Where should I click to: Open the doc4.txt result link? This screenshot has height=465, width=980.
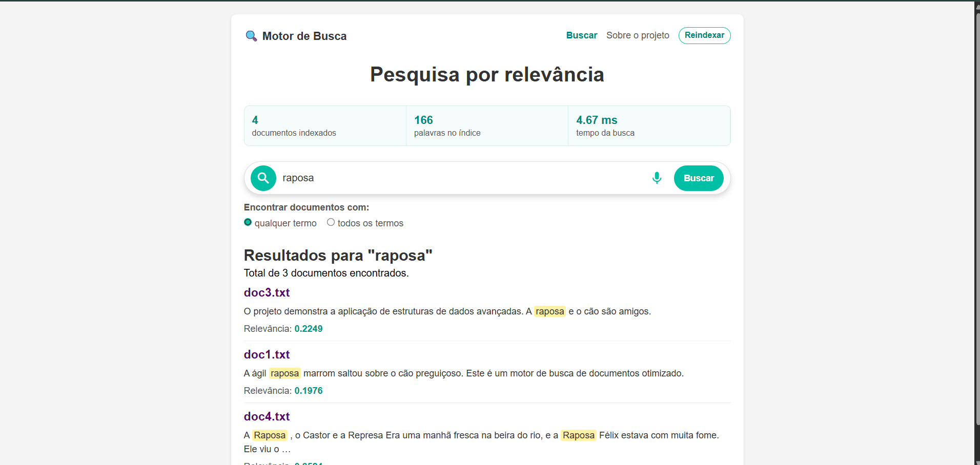click(x=267, y=416)
